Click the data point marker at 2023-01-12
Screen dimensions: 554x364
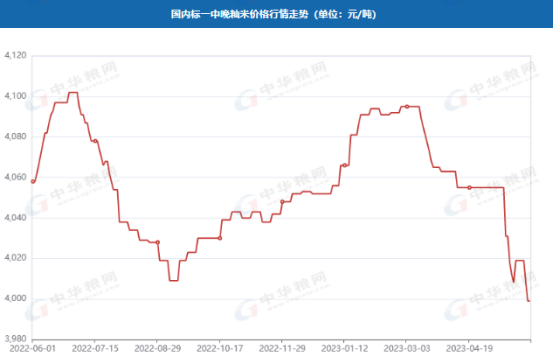click(x=344, y=165)
